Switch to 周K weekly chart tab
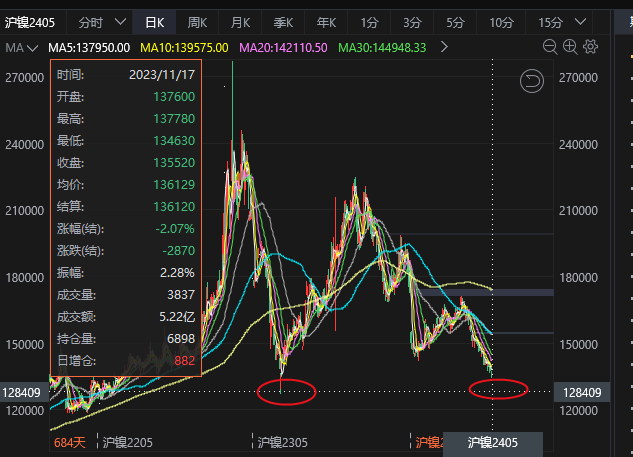 click(x=197, y=21)
